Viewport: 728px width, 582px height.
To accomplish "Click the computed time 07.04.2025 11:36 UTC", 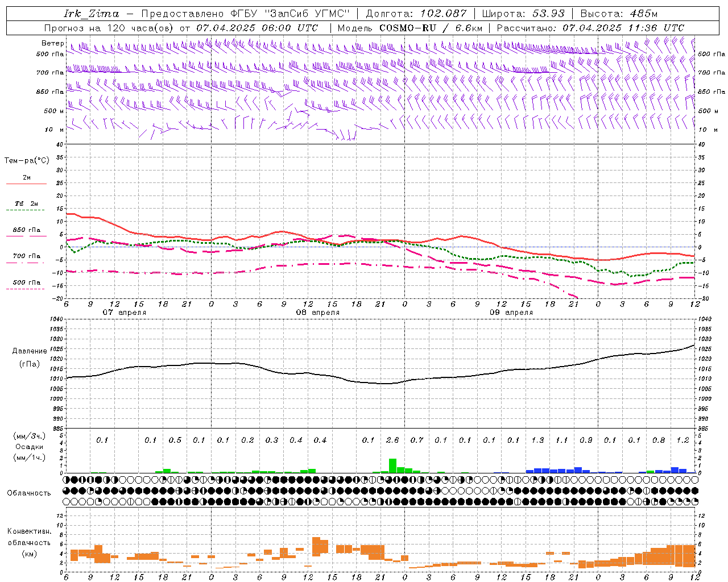I will [623, 28].
